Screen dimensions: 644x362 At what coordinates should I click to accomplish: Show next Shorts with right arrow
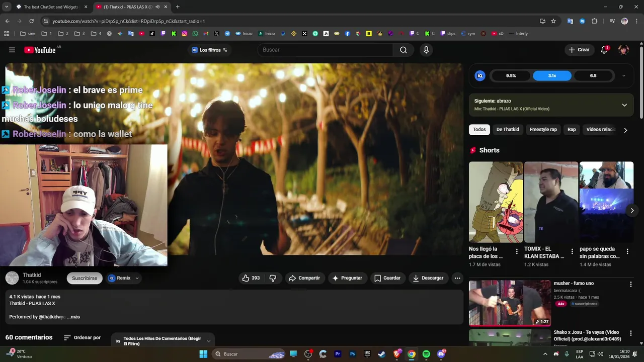pyautogui.click(x=632, y=211)
